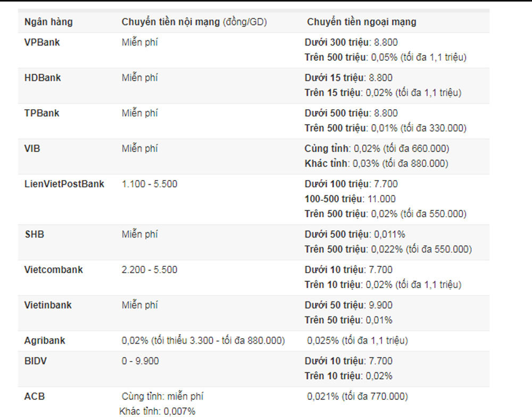This screenshot has width=532, height=417.
Task: Click Agribank's "0,025% (tối đa 1,1 triệu)" fee
Action: (x=358, y=340)
